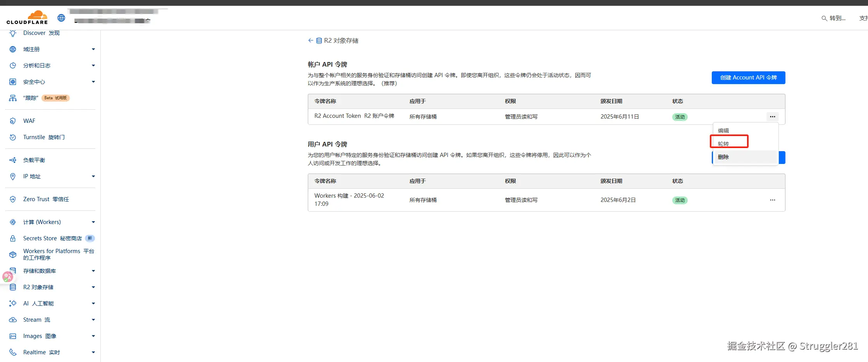This screenshot has width=868, height=362.
Task: Click the Stream cloud icon
Action: [13, 320]
